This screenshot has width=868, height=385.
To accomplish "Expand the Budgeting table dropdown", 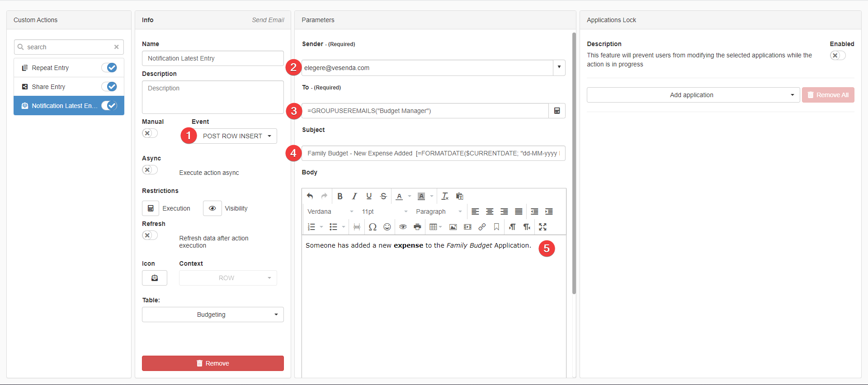I will pyautogui.click(x=212, y=315).
